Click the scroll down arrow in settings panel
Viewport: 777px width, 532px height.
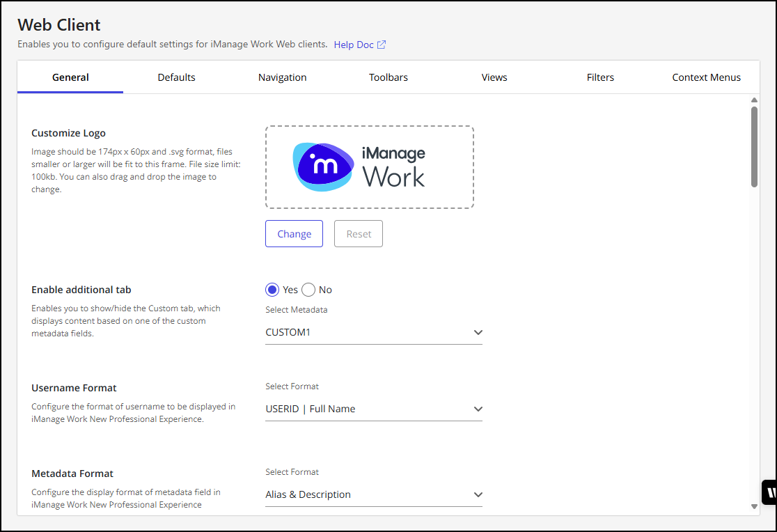click(754, 507)
